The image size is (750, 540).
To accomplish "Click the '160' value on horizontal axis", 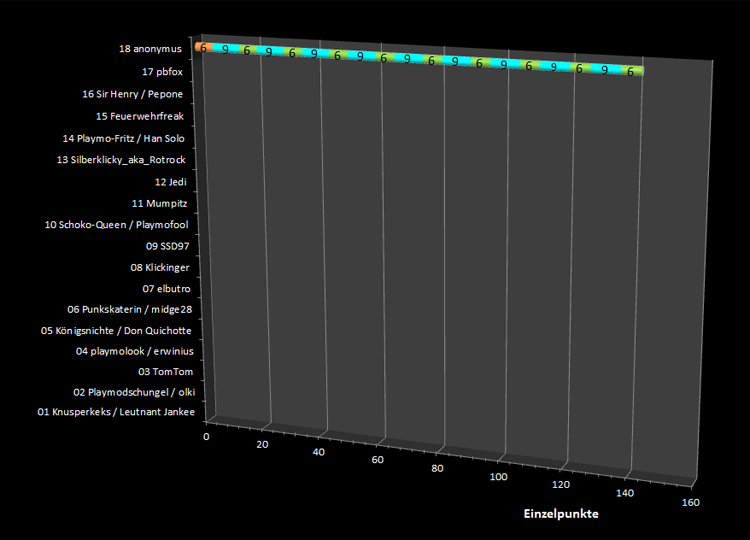I will (x=688, y=503).
